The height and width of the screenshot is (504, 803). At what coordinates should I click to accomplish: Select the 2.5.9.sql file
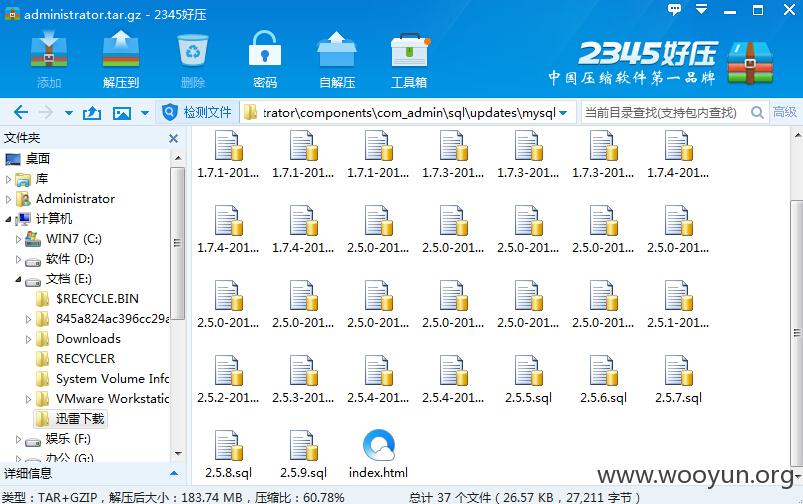pyautogui.click(x=303, y=454)
